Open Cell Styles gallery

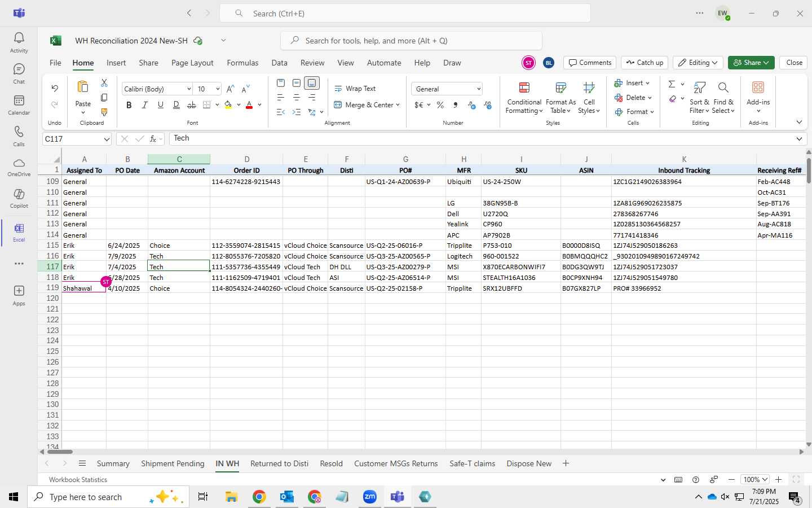pos(589,97)
